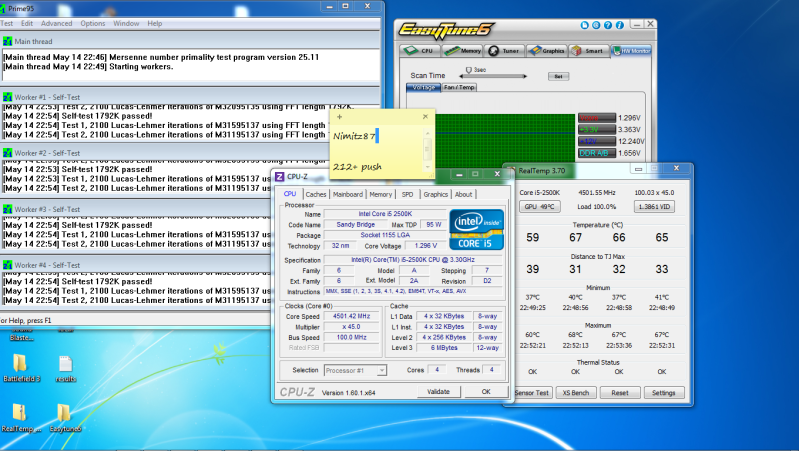Screen dimensions: 799x451
Task: Click the Worker #2 Self-Test window icon
Action: click(8, 153)
